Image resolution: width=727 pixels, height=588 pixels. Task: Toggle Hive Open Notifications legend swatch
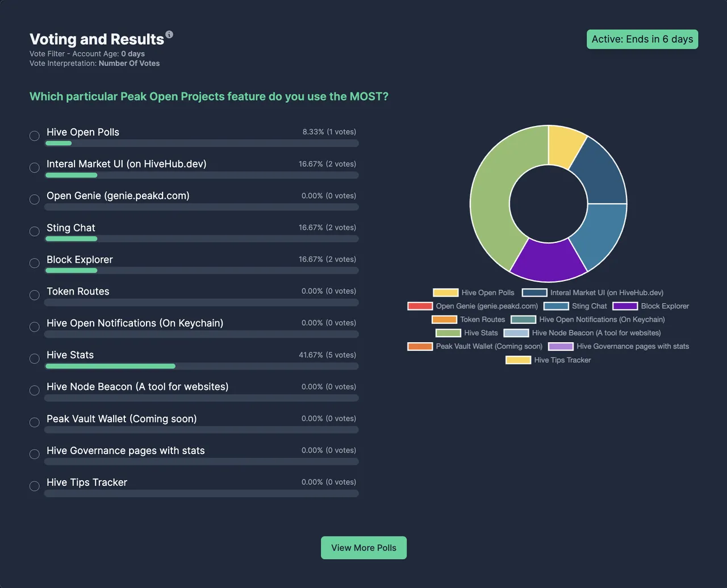(x=523, y=320)
